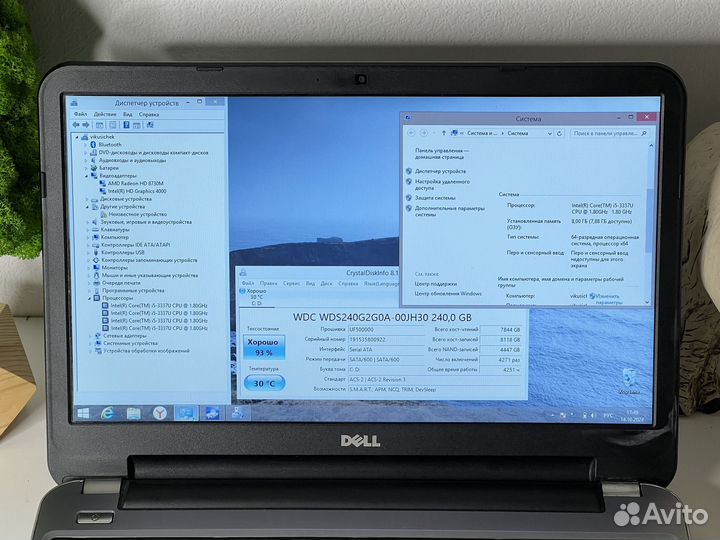Open Вид menu in Device Manager
The height and width of the screenshot is (540, 720).
[x=128, y=114]
